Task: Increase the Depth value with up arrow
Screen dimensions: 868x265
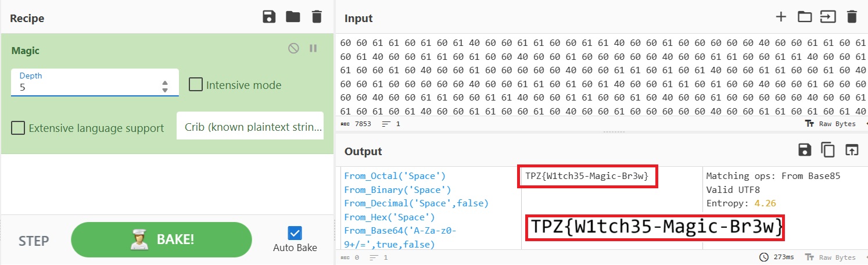Action: (165, 83)
